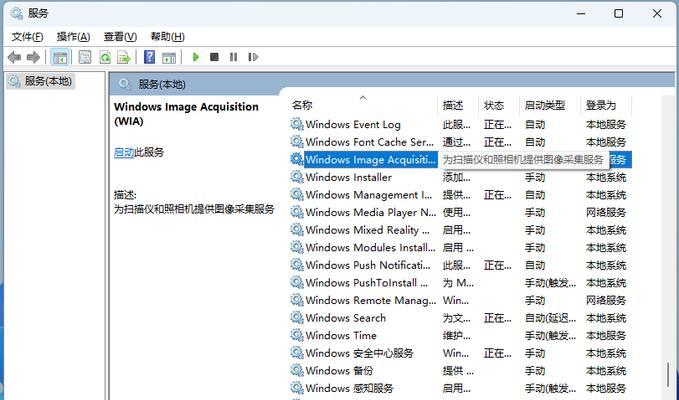679x400 pixels.
Task: Restart the service with restart icon
Action: coord(253,57)
